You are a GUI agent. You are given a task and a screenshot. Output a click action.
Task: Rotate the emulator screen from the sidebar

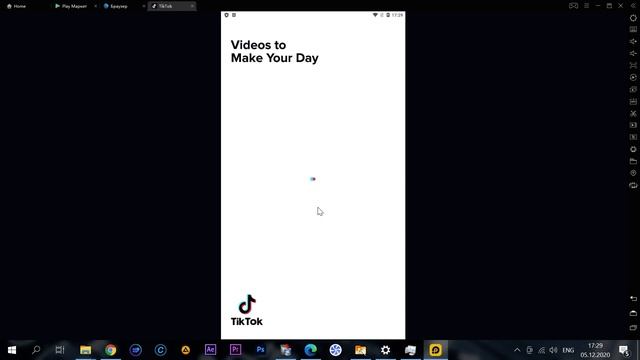click(633, 185)
